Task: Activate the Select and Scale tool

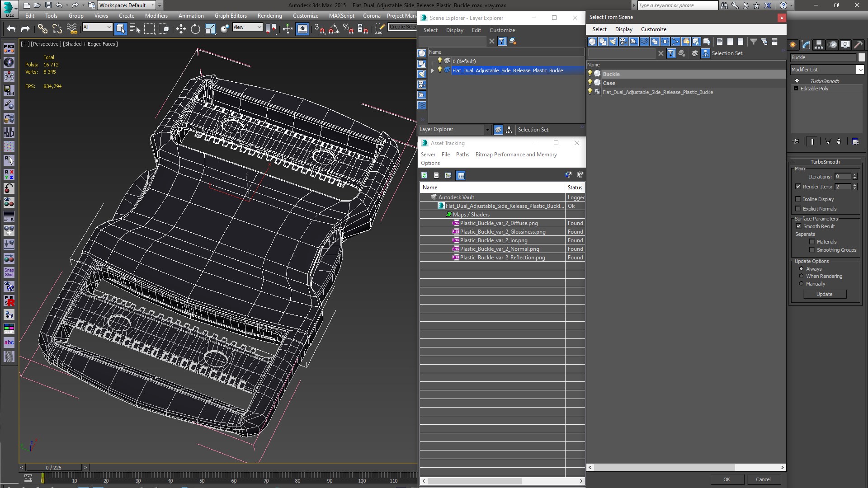Action: tap(210, 28)
